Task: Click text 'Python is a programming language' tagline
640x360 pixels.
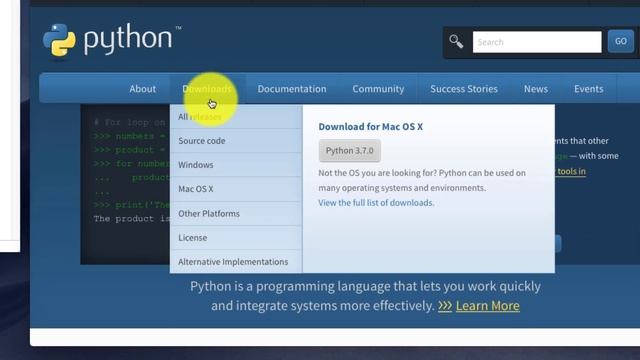Action: [290, 287]
